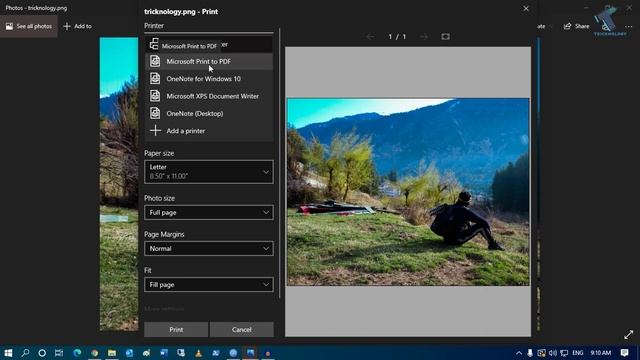640x360 pixels.
Task: Click the fullscreen expand arrows icon
Action: coord(629,335)
